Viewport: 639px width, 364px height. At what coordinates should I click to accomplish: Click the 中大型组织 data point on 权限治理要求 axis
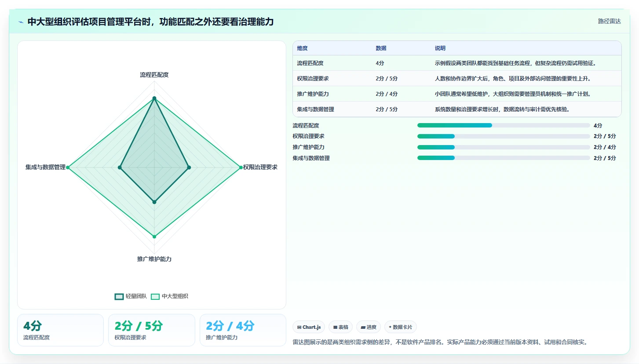[241, 167]
